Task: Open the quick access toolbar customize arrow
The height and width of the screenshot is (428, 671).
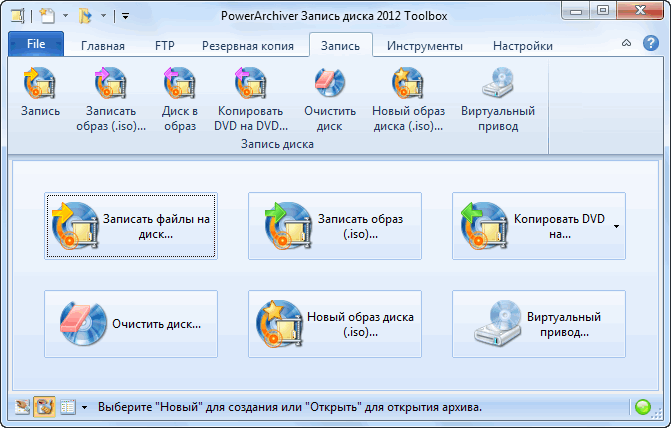Action: coord(125,16)
